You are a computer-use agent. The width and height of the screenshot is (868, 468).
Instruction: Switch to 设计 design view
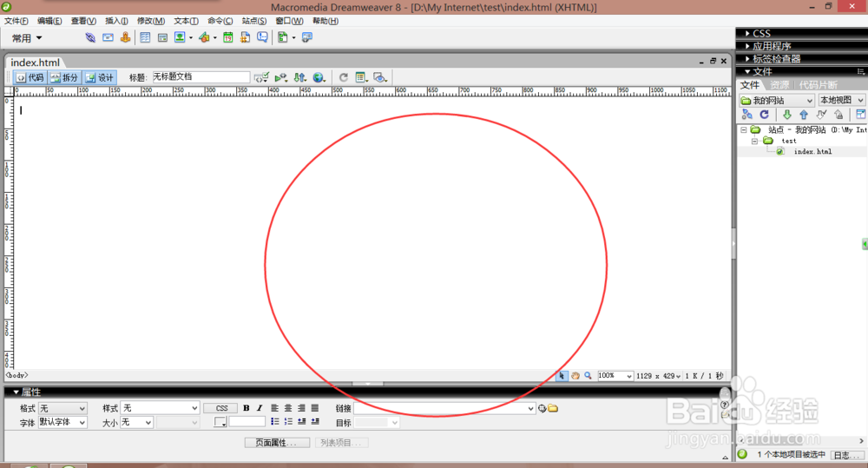pyautogui.click(x=100, y=77)
